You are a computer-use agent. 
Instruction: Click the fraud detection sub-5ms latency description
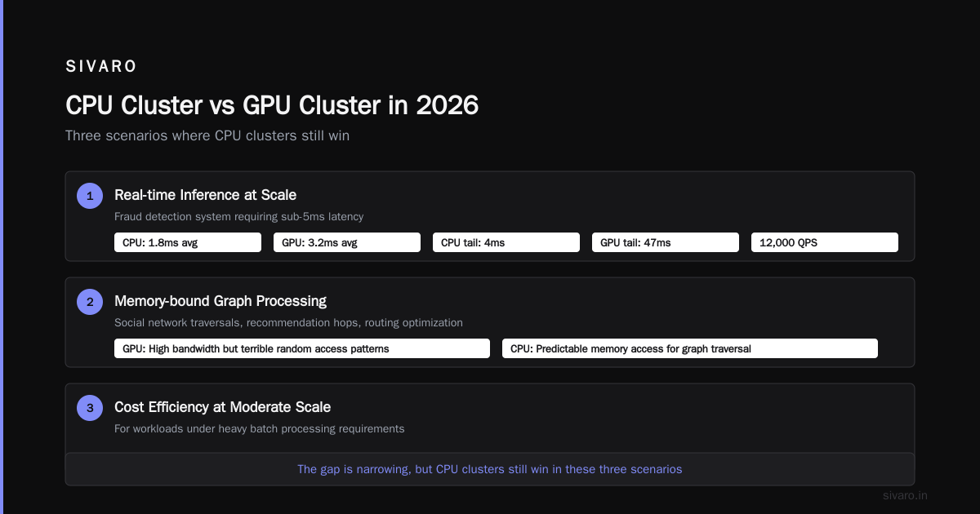(238, 217)
